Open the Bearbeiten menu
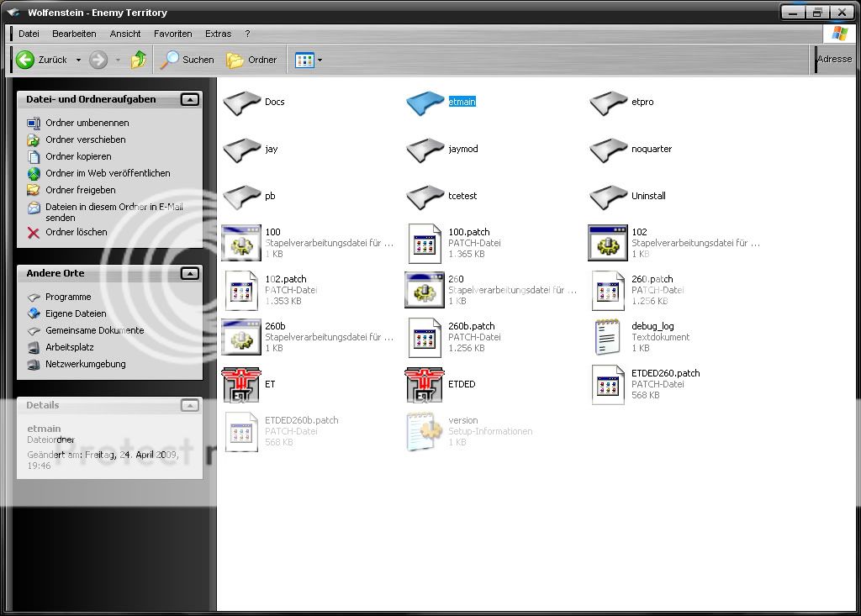Screen dimensions: 861x616 click(x=74, y=34)
